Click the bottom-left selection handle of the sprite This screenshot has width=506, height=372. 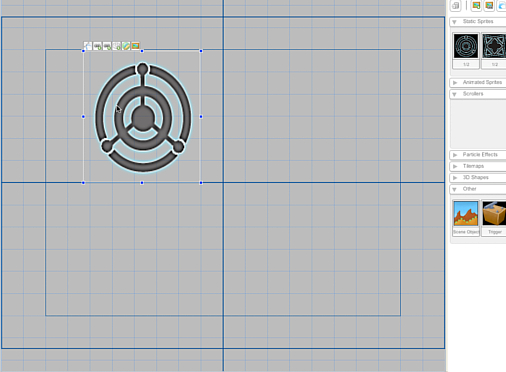pyautogui.click(x=83, y=183)
